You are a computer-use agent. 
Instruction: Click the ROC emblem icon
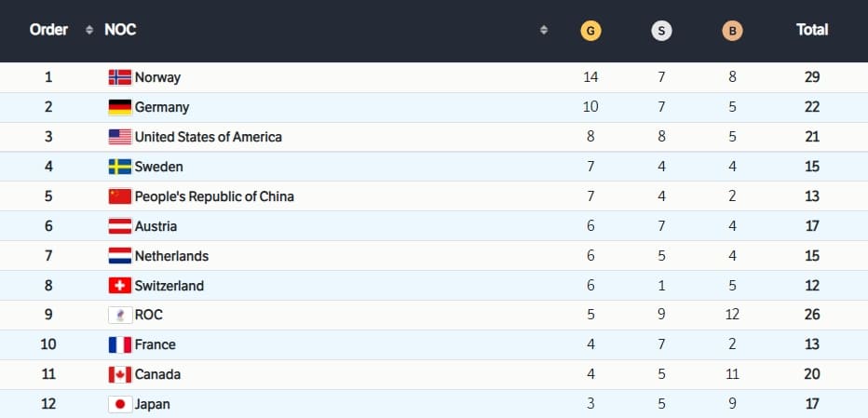119,315
